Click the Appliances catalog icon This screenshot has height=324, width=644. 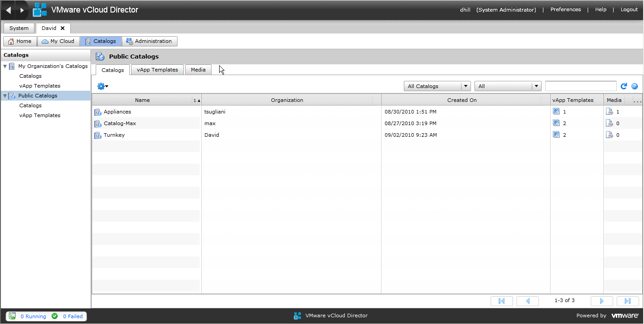pyautogui.click(x=98, y=112)
